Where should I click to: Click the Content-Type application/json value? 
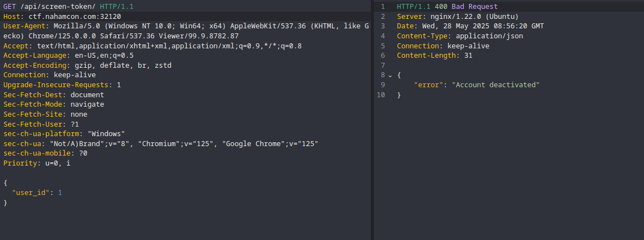pos(489,36)
